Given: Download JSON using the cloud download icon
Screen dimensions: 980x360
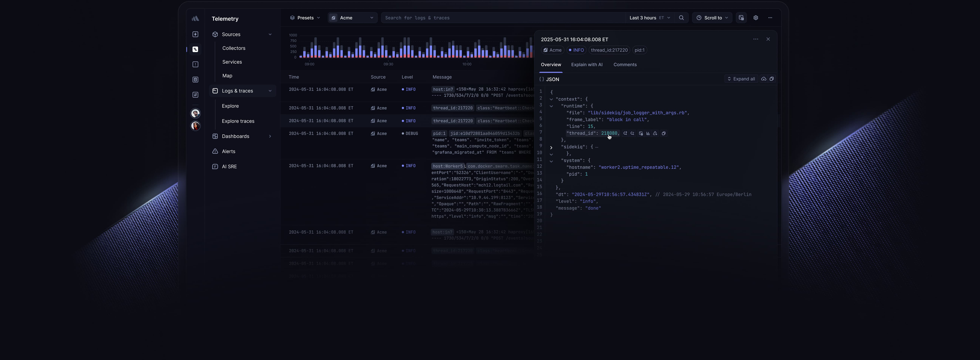Looking at the screenshot, I should pyautogui.click(x=764, y=79).
